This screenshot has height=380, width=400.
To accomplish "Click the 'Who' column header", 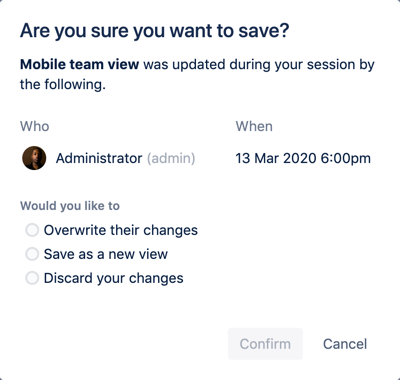I will [x=35, y=126].
